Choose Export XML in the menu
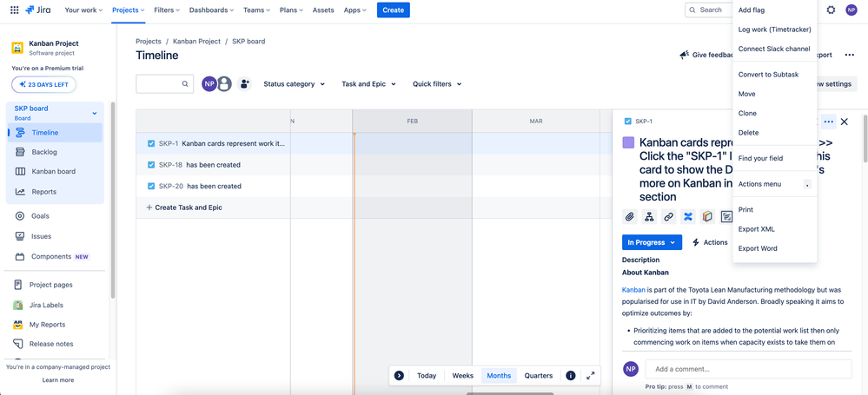868x395 pixels. tap(756, 229)
